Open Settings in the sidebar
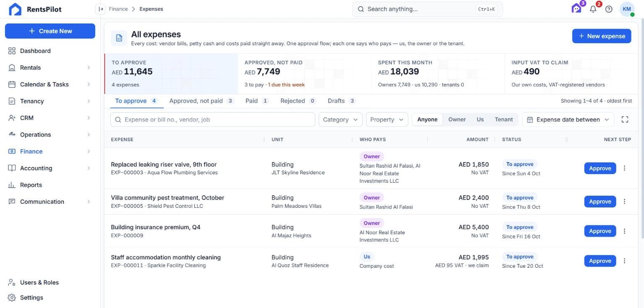This screenshot has height=308, width=644. tap(50, 298)
